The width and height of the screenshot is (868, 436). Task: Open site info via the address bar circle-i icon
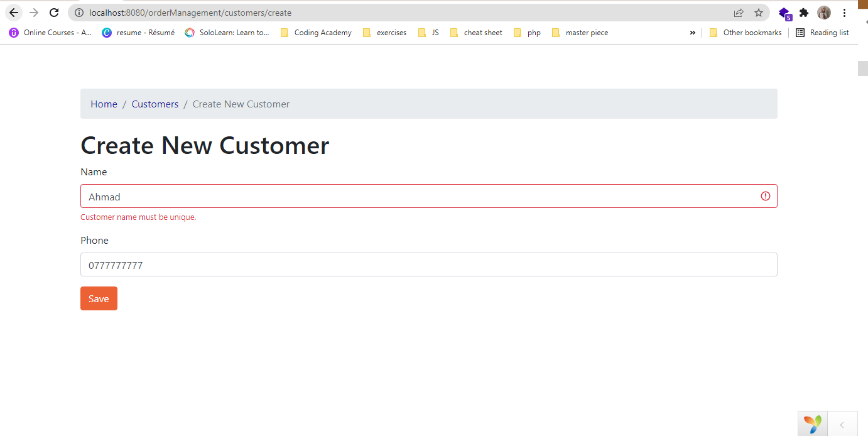pos(79,13)
